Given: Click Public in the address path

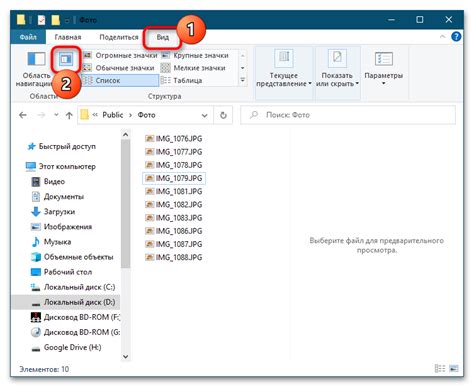Looking at the screenshot, I should click(113, 115).
